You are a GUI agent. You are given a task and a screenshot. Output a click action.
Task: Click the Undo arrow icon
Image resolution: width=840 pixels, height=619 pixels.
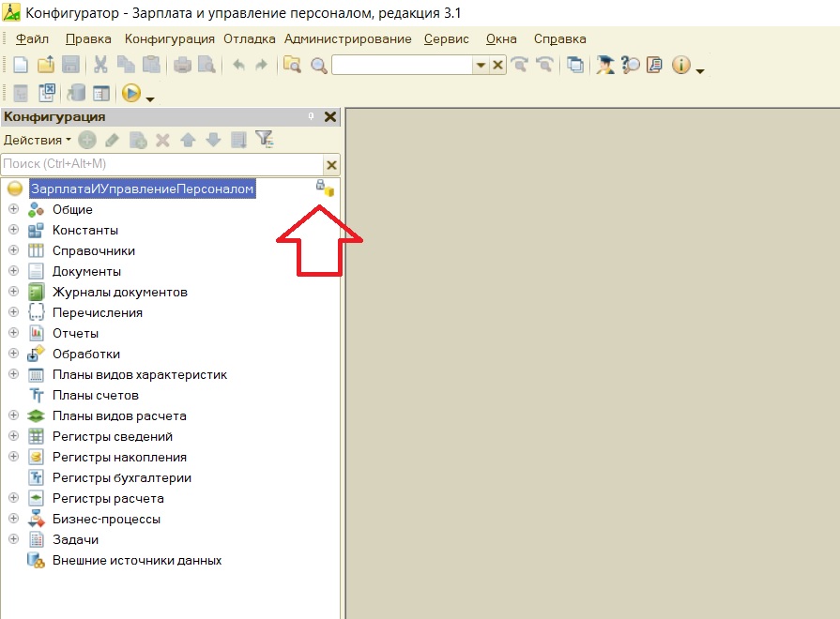(238, 66)
